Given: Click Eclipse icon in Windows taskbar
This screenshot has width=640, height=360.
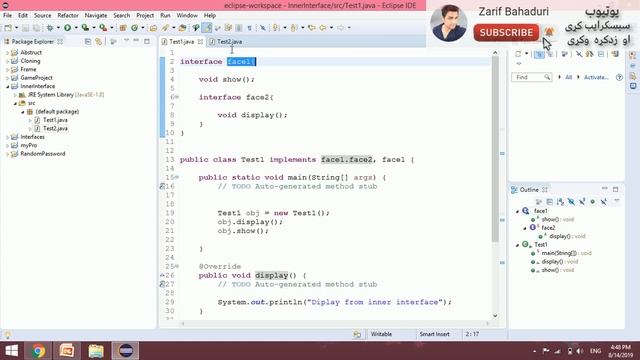Looking at the screenshot, I should (125, 351).
